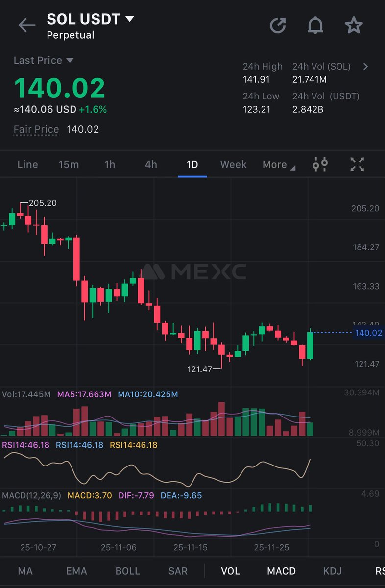The image size is (385, 588).
Task: Toggle the KDJ sub-indicator
Action: (333, 571)
